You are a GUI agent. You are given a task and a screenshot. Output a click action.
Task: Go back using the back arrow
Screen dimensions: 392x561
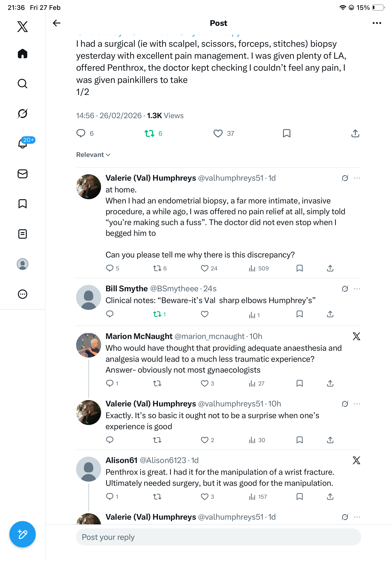point(56,23)
